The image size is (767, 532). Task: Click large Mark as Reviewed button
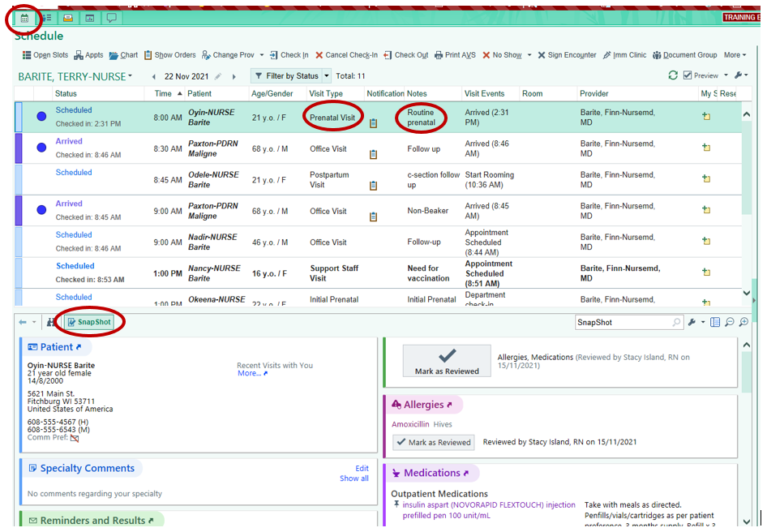point(447,361)
